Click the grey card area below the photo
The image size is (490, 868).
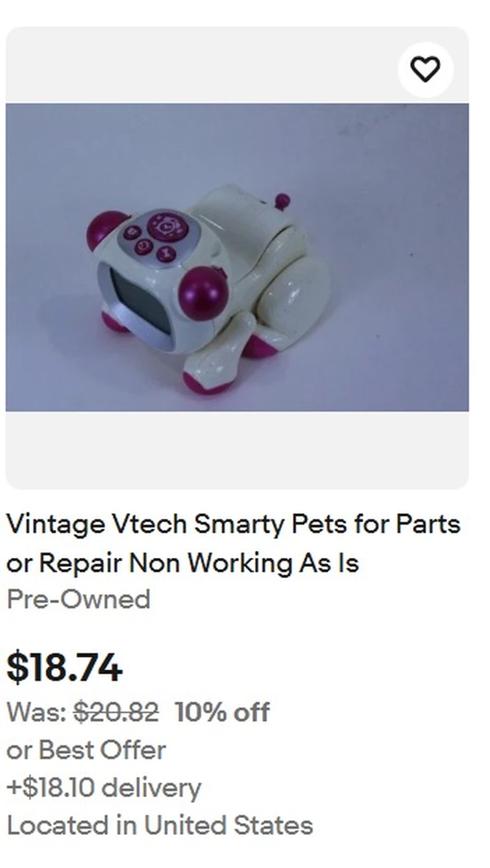237,450
